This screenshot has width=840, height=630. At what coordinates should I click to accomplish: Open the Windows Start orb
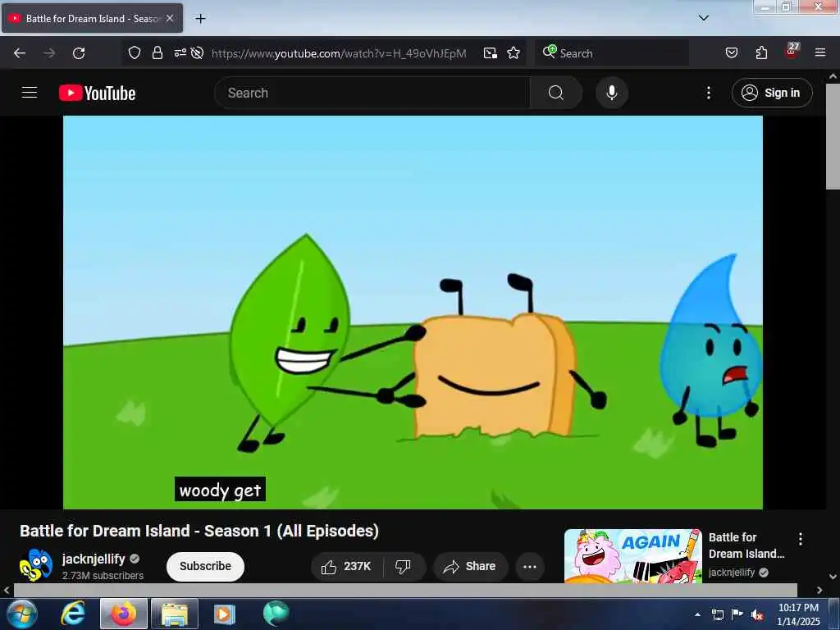[x=22, y=614]
